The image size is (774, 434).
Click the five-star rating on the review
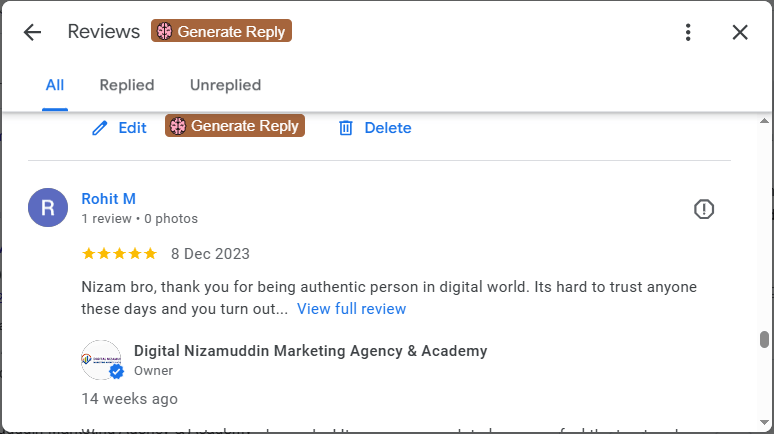(x=119, y=254)
